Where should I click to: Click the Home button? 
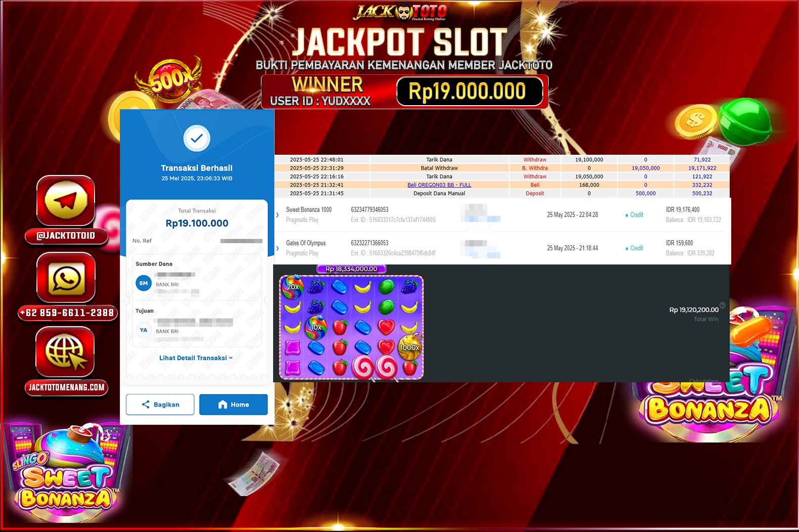pos(233,405)
